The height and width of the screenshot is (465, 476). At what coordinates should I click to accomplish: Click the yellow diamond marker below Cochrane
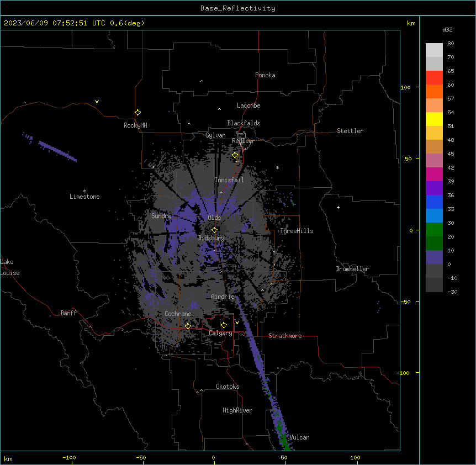[x=188, y=326]
